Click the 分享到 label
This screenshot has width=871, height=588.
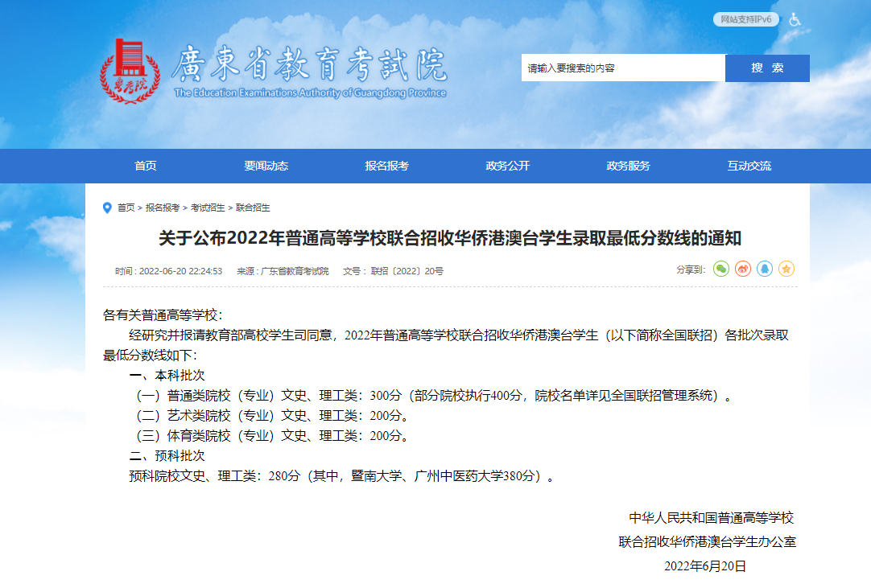pyautogui.click(x=691, y=269)
